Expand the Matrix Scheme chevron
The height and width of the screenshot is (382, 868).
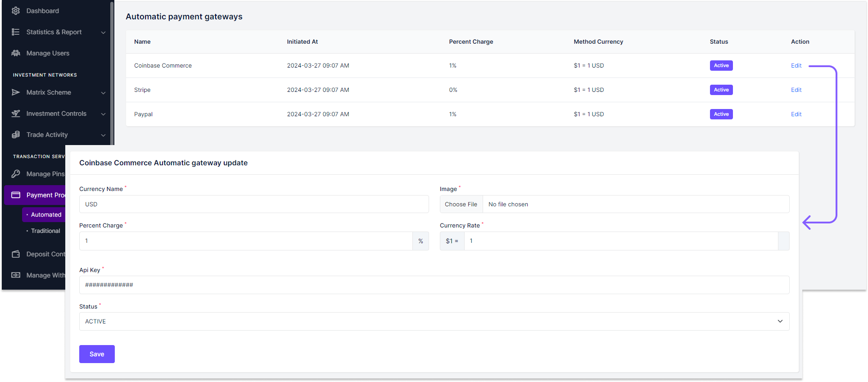(103, 93)
